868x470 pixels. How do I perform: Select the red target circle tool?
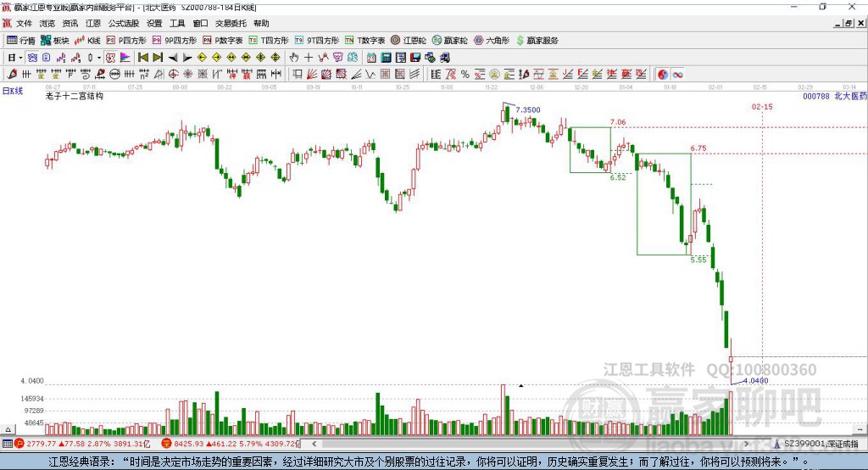click(x=173, y=75)
